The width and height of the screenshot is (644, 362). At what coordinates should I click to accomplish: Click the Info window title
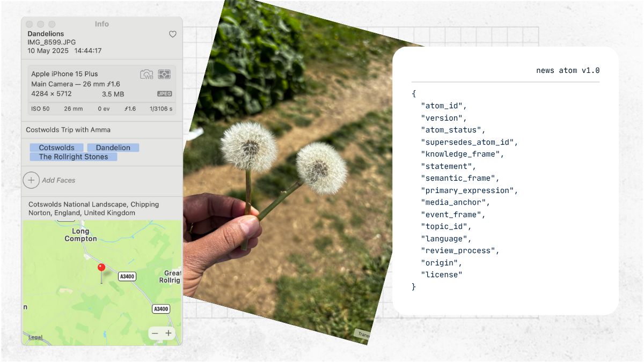click(x=101, y=24)
